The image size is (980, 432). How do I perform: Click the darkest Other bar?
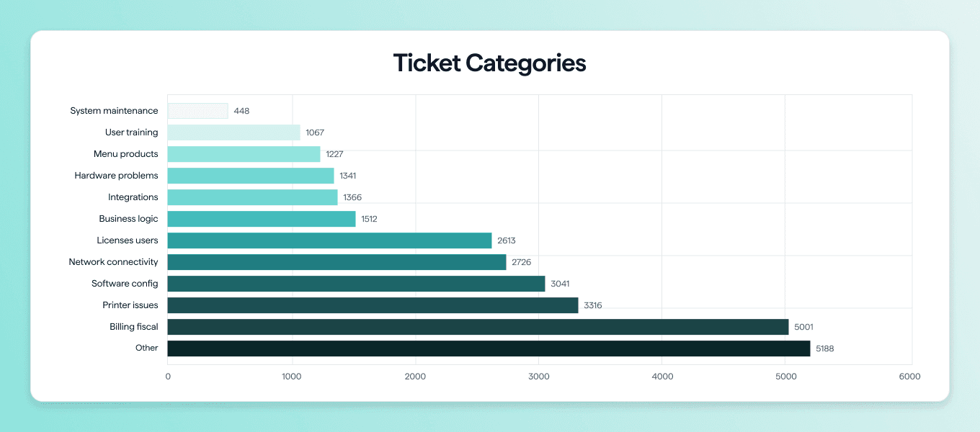pos(489,348)
